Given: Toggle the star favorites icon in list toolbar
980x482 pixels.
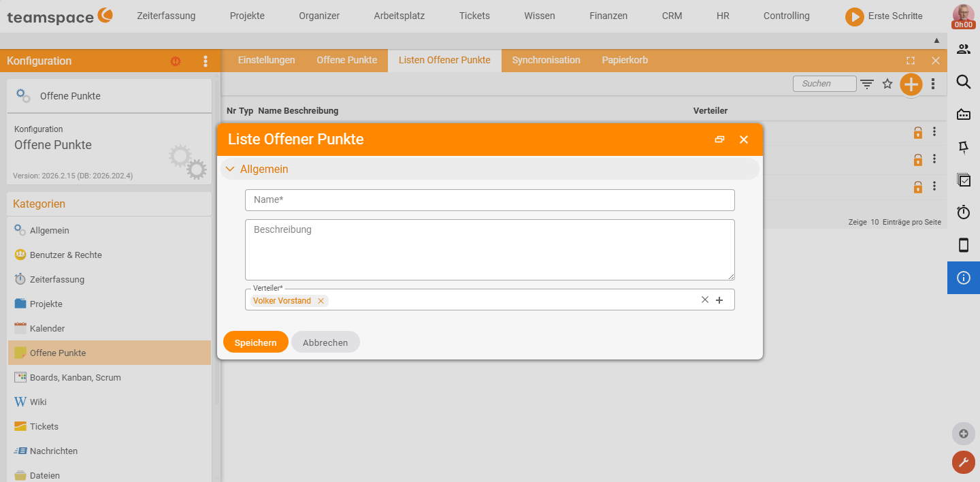Looking at the screenshot, I should pos(887,84).
